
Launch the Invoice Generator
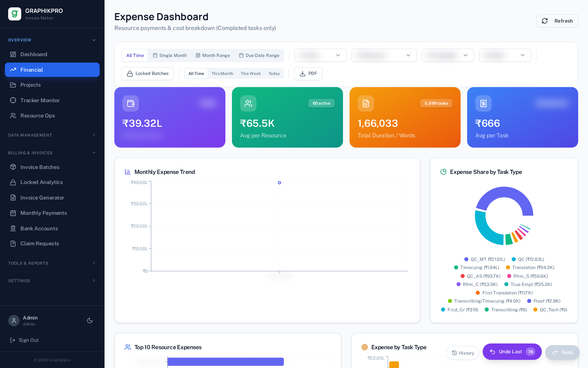tap(52, 198)
